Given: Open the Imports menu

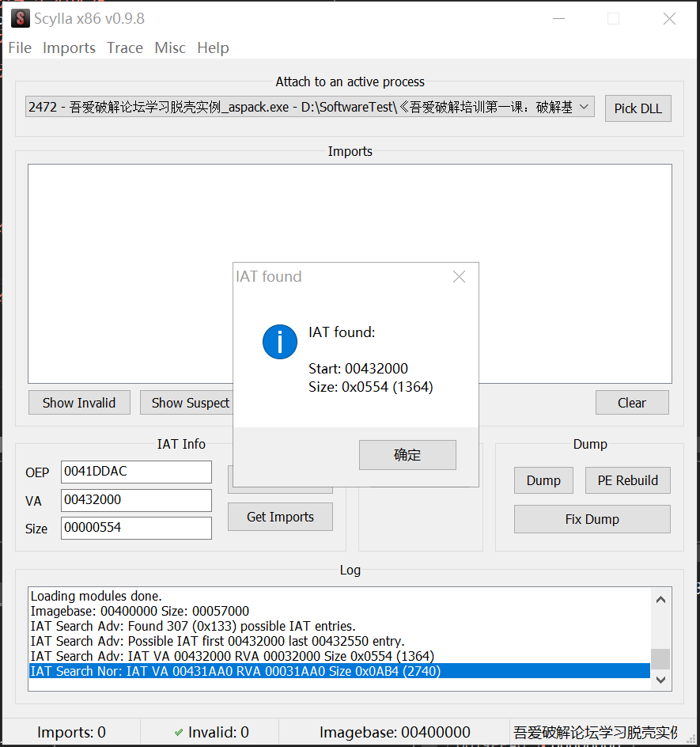Looking at the screenshot, I should pos(69,48).
